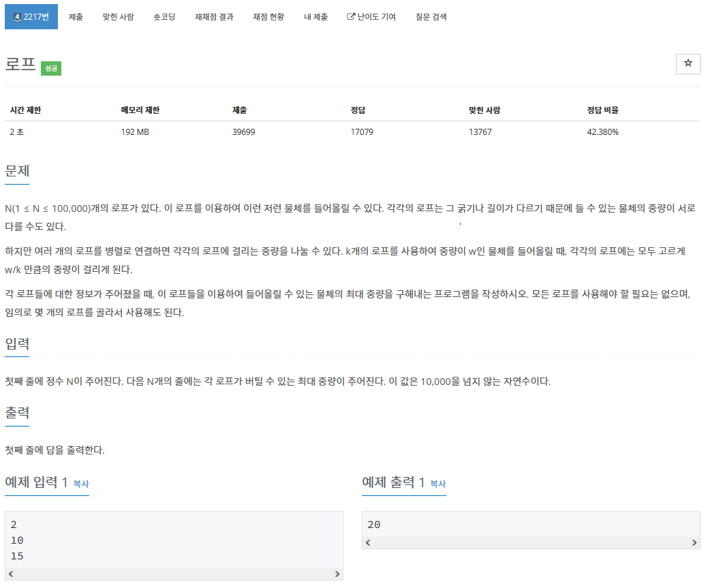Screen dimensions: 721x588
Task: Click the green 성공 success badge
Action: [x=50, y=69]
